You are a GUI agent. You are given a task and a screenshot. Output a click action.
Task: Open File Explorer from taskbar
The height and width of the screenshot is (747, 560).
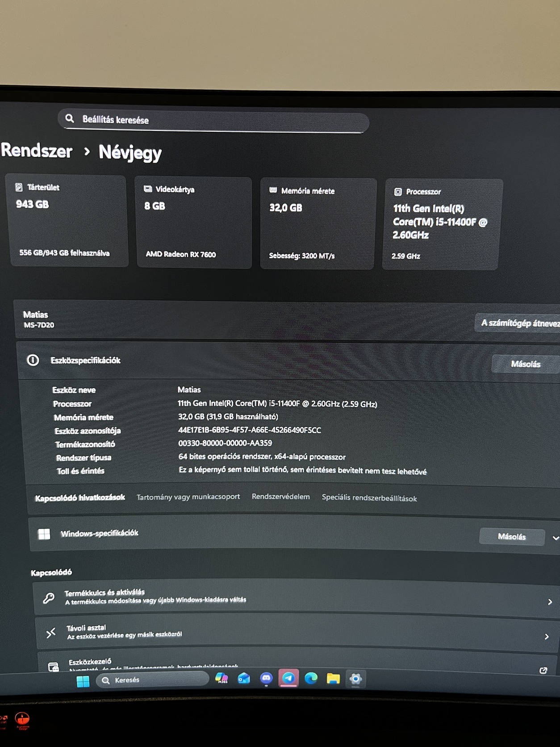pyautogui.click(x=333, y=679)
